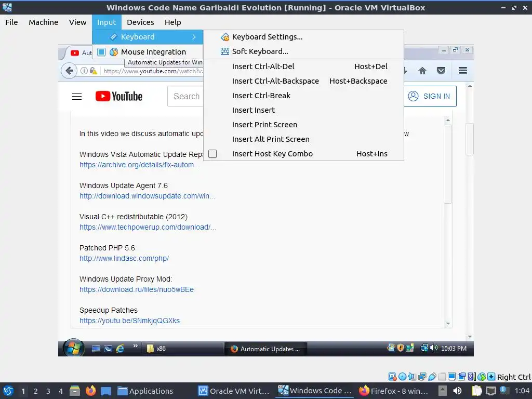Click the keyboard capture arrow status icon

[491, 377]
